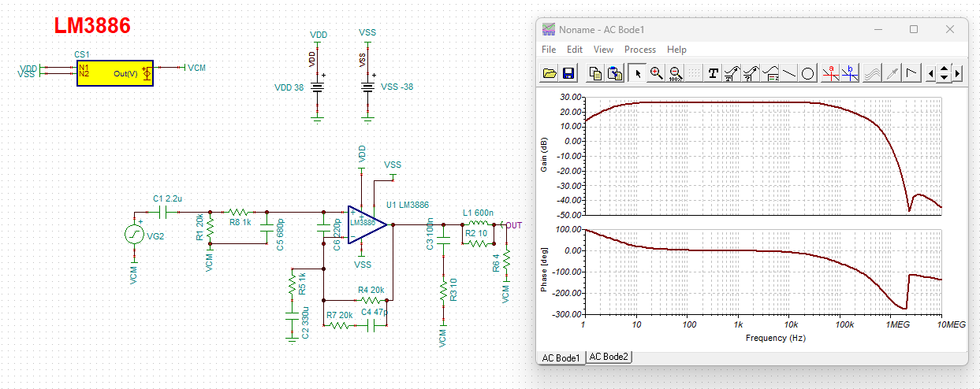
Task: Click the C1 2.2u capacitor label
Action: 168,198
